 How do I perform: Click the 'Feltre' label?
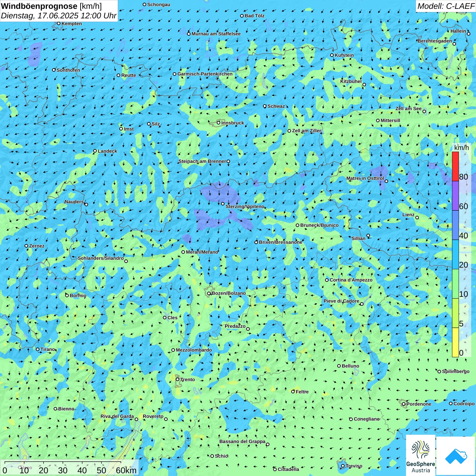click(x=302, y=392)
